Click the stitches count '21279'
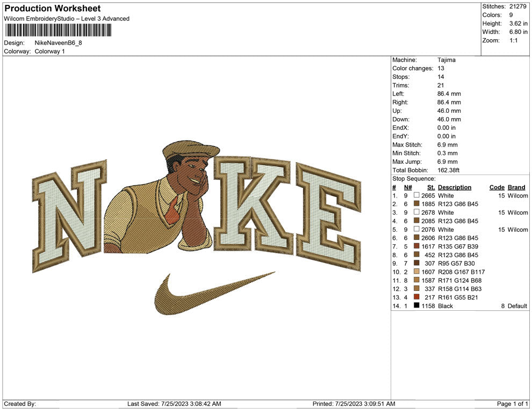 click(x=517, y=6)
